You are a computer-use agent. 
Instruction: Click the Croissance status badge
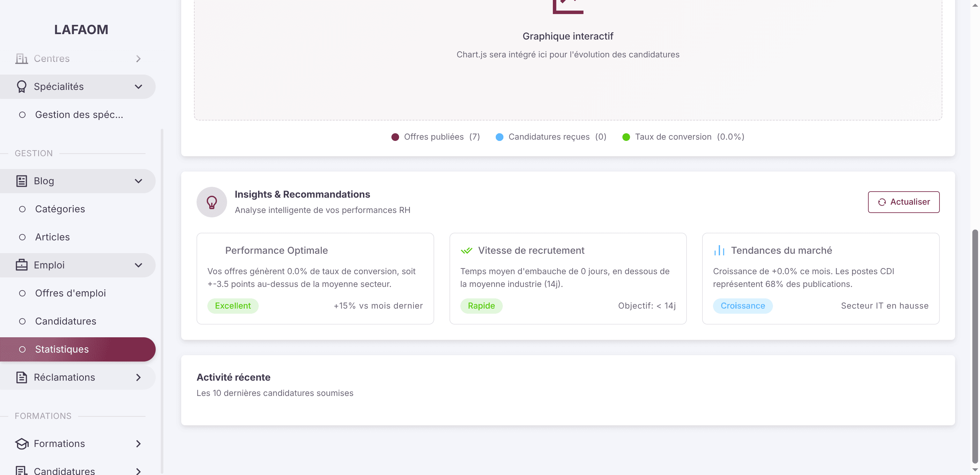point(743,306)
